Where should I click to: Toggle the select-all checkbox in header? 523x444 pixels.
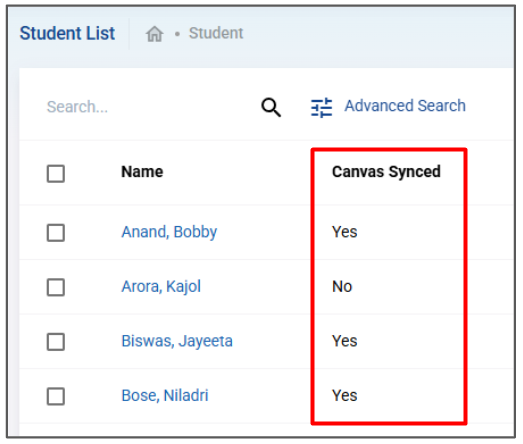[x=56, y=173]
